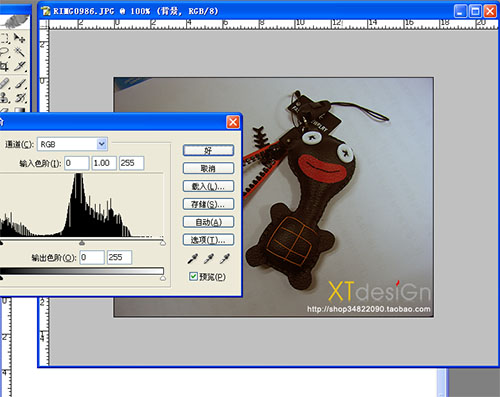Open the 选项(T)... options dialog
Screen dimensions: 500x397
coord(208,239)
